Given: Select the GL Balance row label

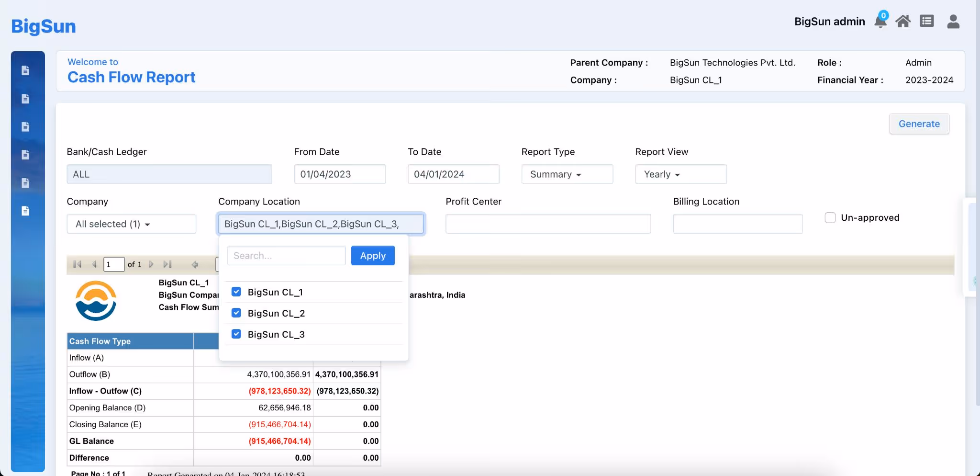Looking at the screenshot, I should [91, 442].
